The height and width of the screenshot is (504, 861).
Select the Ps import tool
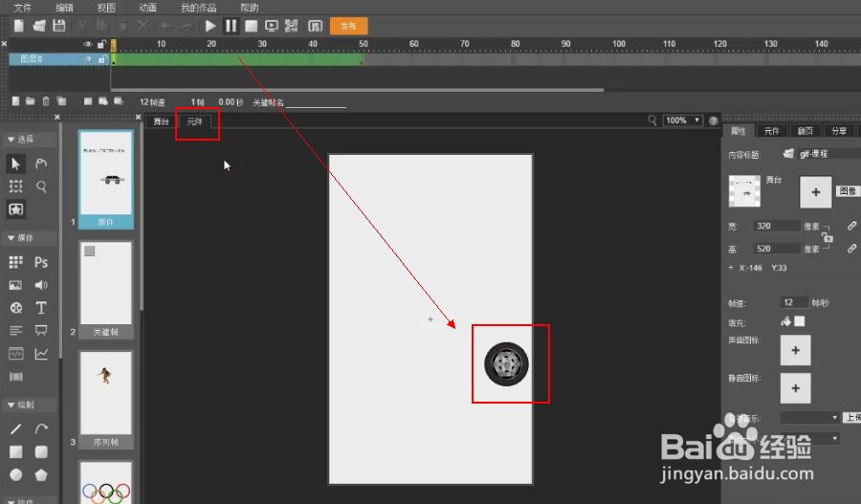(41, 262)
